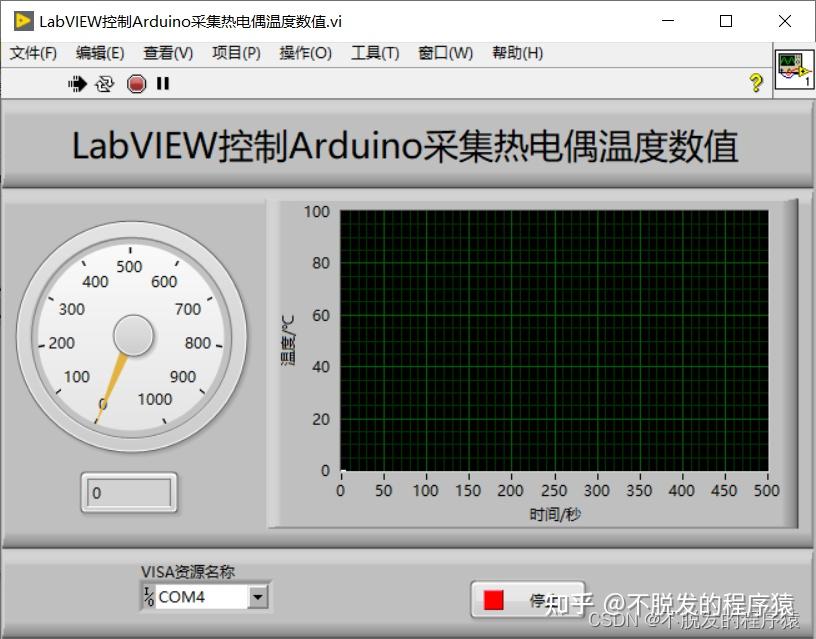The width and height of the screenshot is (816, 639).
Task: Expand the 项目(P) menu
Action: 235,53
